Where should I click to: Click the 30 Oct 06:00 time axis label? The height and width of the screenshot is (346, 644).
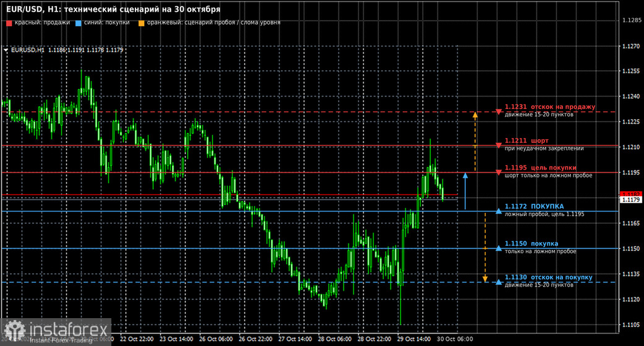point(455,339)
